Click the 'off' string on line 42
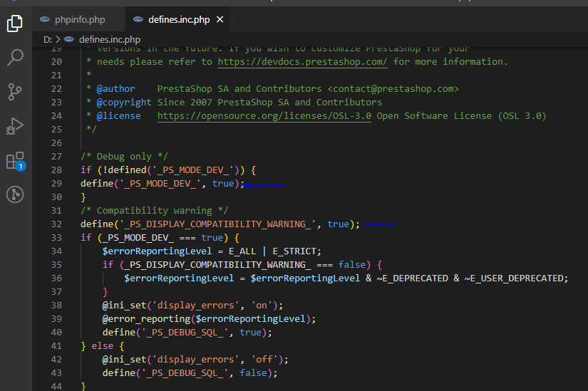The width and height of the screenshot is (588, 391). coord(264,360)
